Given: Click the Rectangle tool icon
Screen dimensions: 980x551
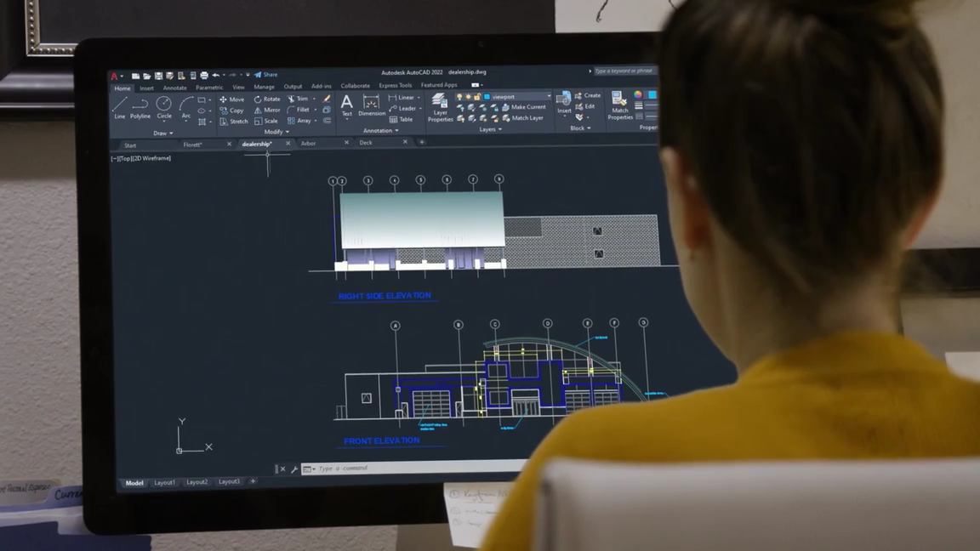Looking at the screenshot, I should 202,100.
